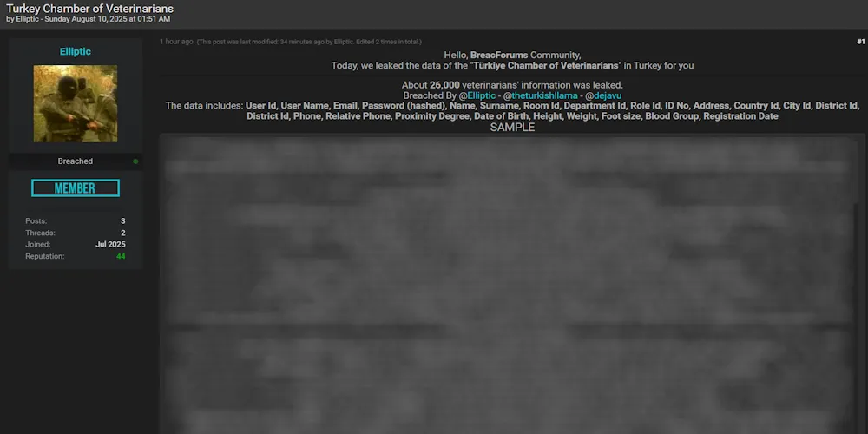
Task: Click the Sunday August 10, 2025 post date
Action: (x=109, y=19)
